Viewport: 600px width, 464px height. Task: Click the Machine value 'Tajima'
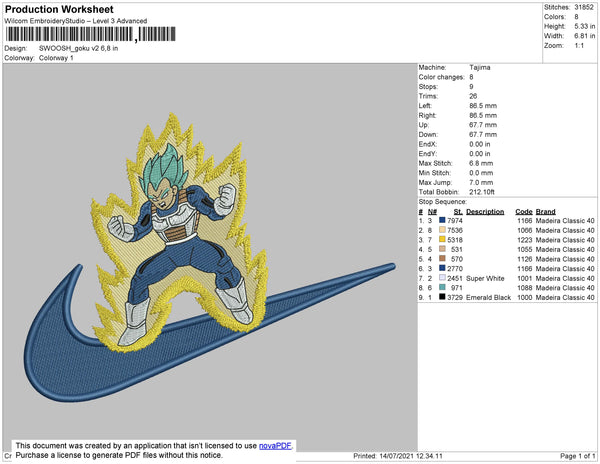(480, 67)
